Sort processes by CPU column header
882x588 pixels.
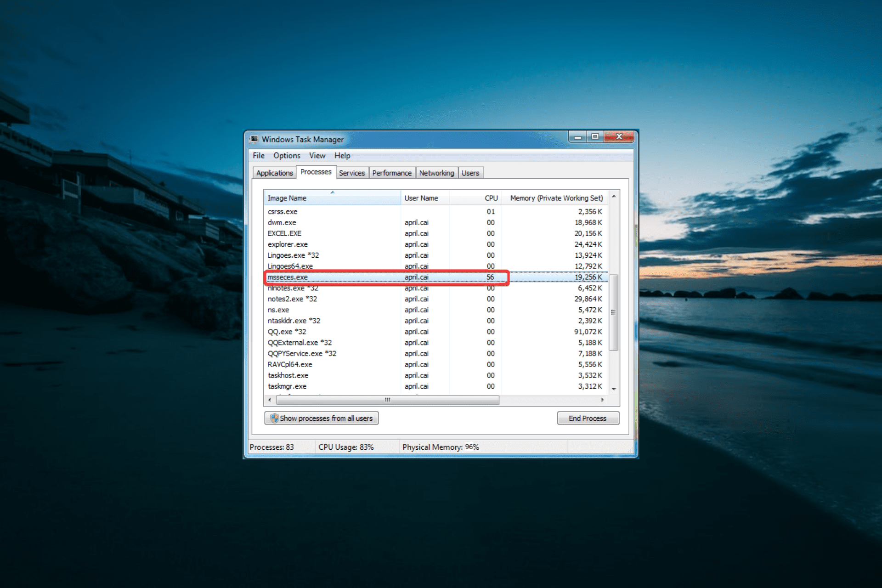[x=491, y=198]
